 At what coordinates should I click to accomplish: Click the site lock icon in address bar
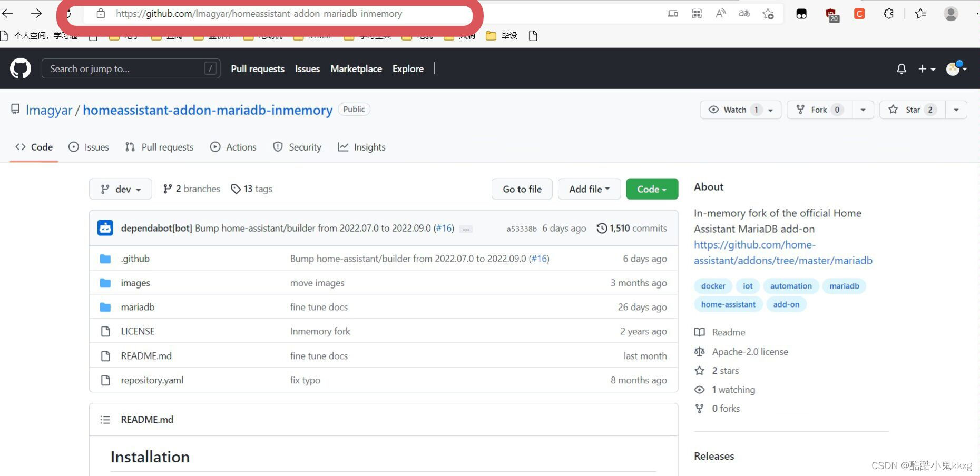point(101,14)
